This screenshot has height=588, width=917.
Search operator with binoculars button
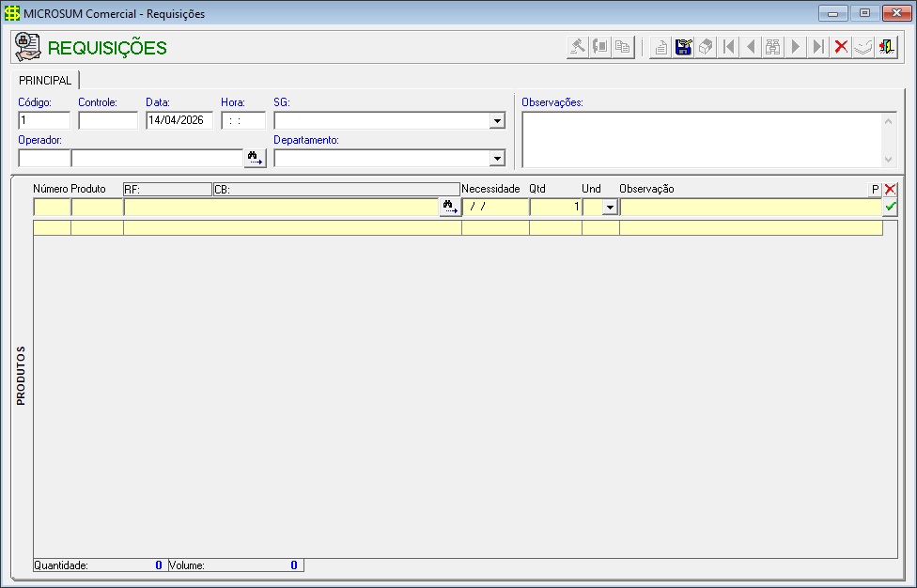click(255, 158)
